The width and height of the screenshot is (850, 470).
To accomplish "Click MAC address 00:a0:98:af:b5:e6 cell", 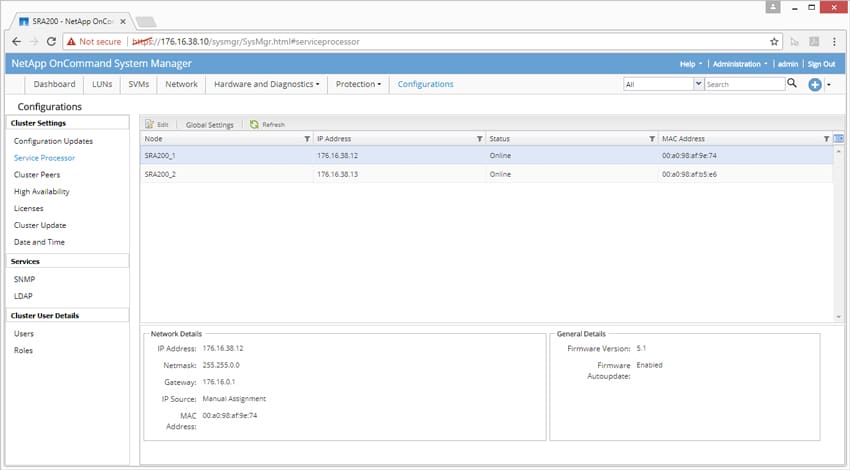I will (689, 174).
